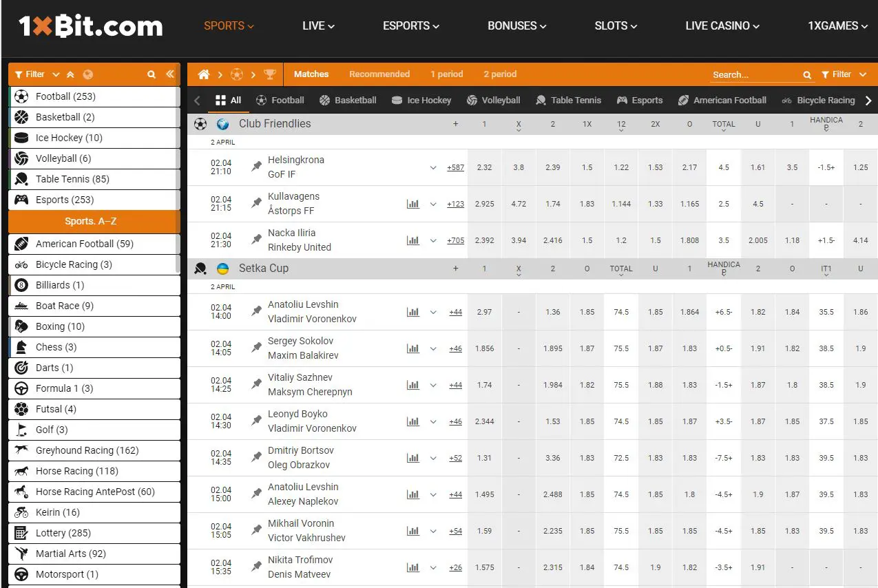The width and height of the screenshot is (878, 588).
Task: Open statistics chart for Dmitriy Bortsov match
Action: click(413, 458)
